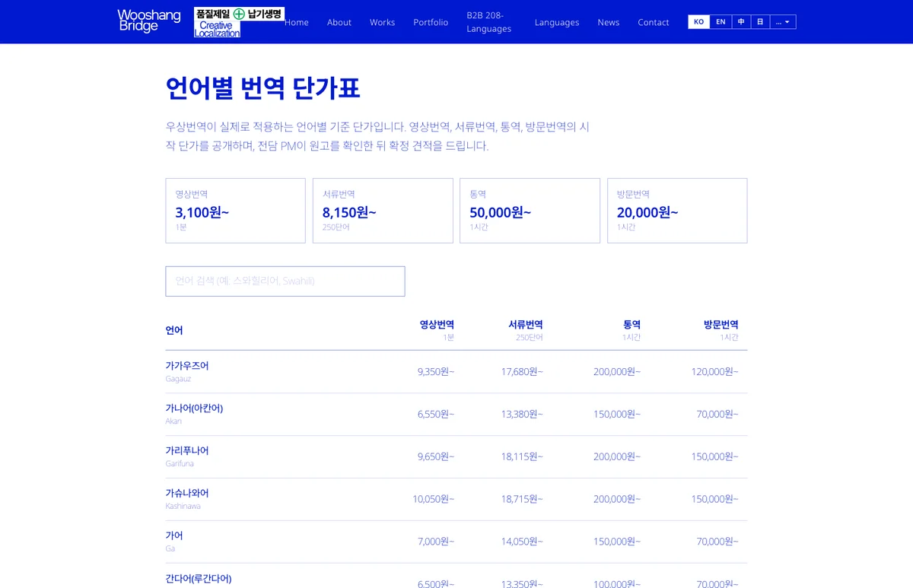Switch site language to EN
Viewport: 913px width, 588px height.
click(721, 22)
